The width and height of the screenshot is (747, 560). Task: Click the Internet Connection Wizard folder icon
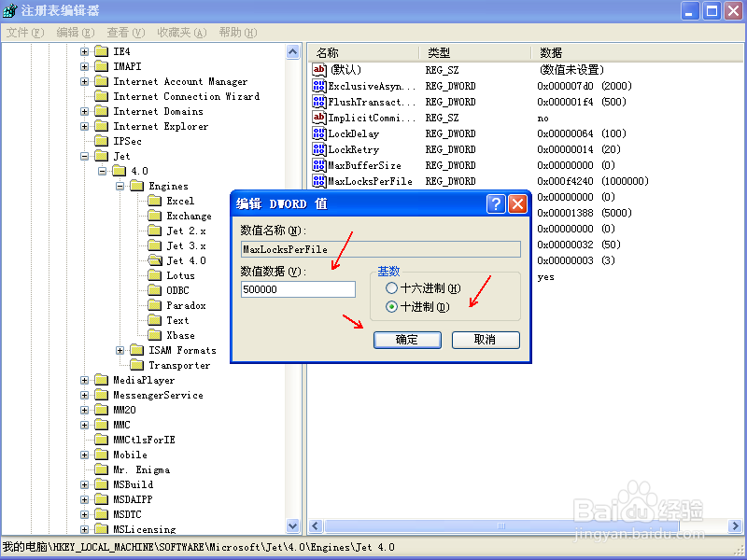click(x=101, y=96)
